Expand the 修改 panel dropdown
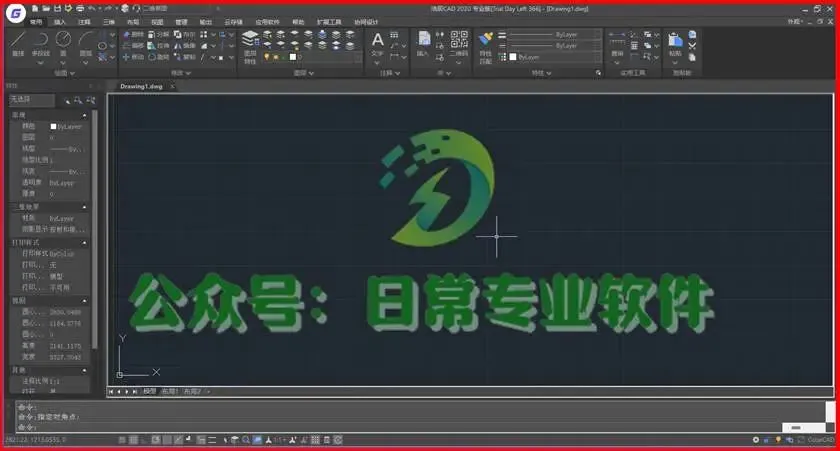 coord(181,73)
